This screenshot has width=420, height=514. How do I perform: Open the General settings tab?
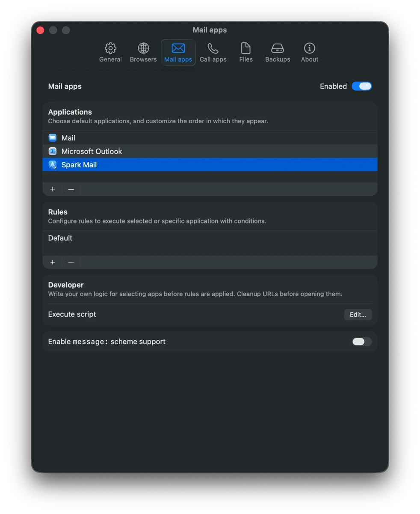tap(110, 53)
